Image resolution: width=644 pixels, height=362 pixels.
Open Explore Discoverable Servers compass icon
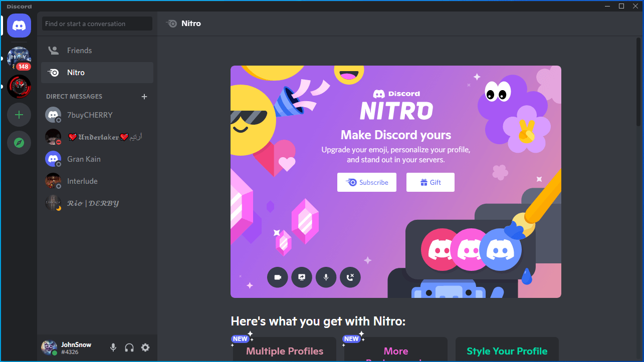point(19,143)
